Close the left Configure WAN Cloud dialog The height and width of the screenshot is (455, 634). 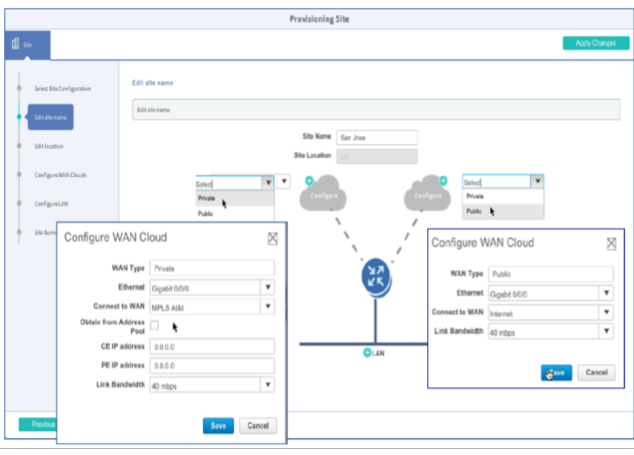273,238
